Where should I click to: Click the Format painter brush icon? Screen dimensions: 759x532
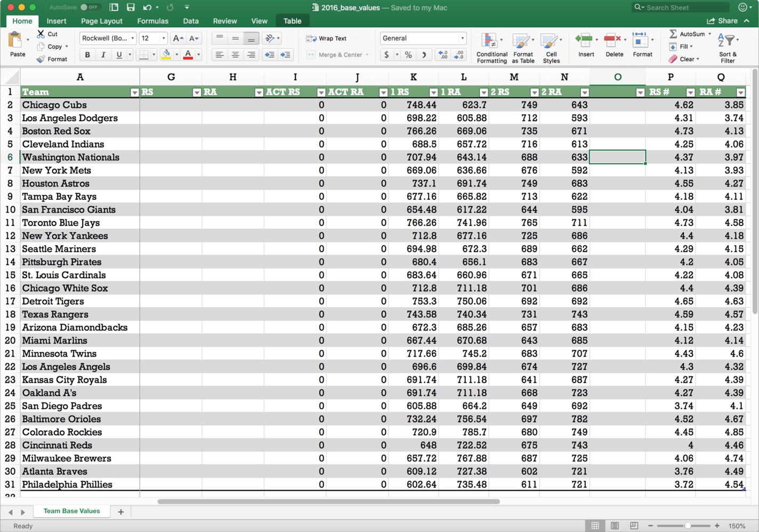tap(41, 59)
